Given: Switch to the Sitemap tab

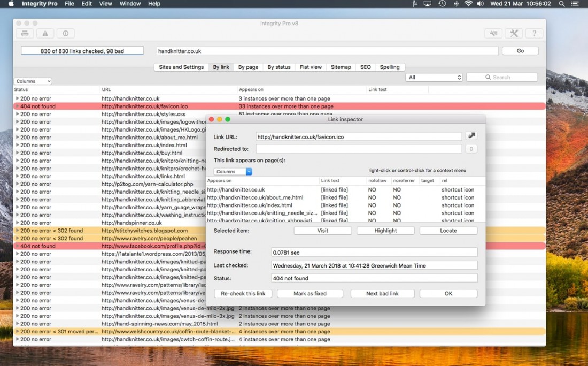Looking at the screenshot, I should [341, 67].
